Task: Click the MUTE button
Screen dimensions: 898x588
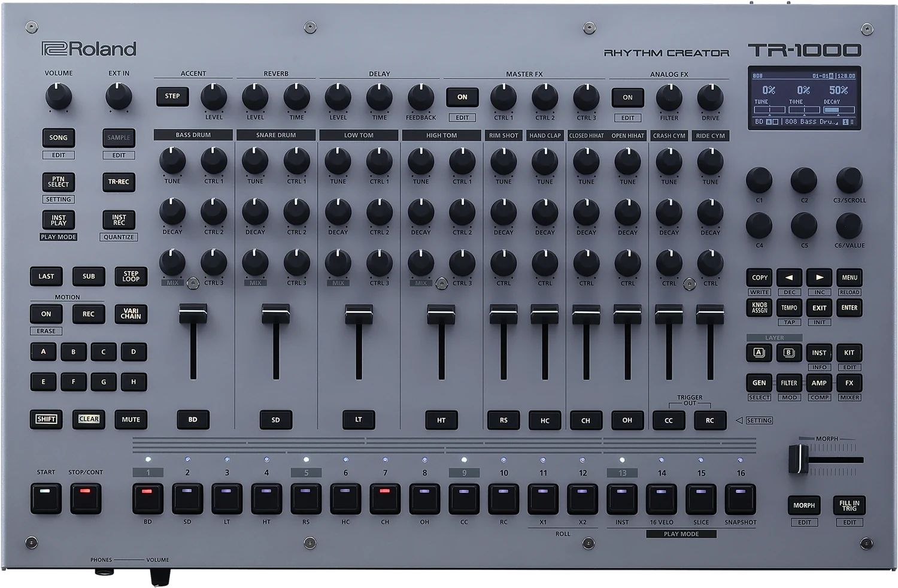Action: [131, 419]
